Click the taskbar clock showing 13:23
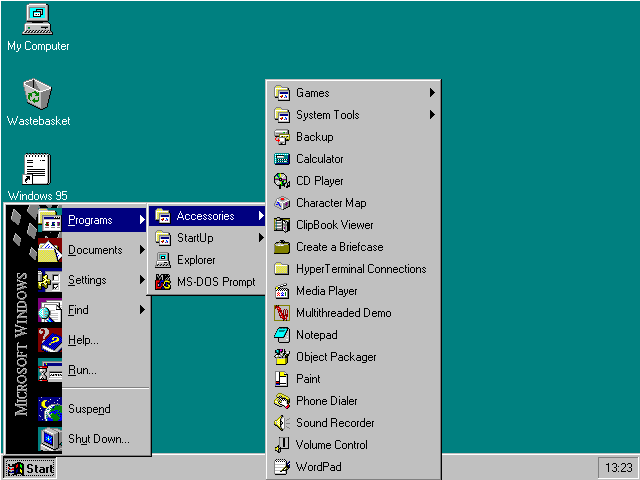This screenshot has height=480, width=640. (x=618, y=468)
